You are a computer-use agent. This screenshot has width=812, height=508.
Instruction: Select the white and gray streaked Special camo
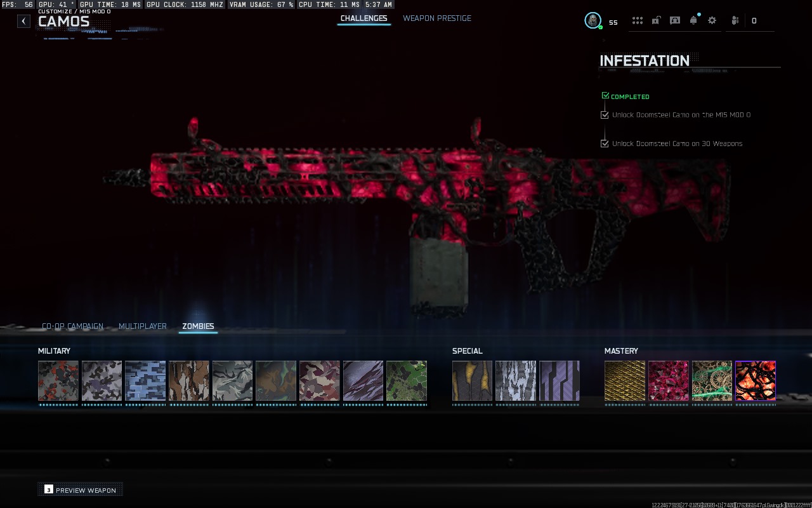click(x=516, y=381)
